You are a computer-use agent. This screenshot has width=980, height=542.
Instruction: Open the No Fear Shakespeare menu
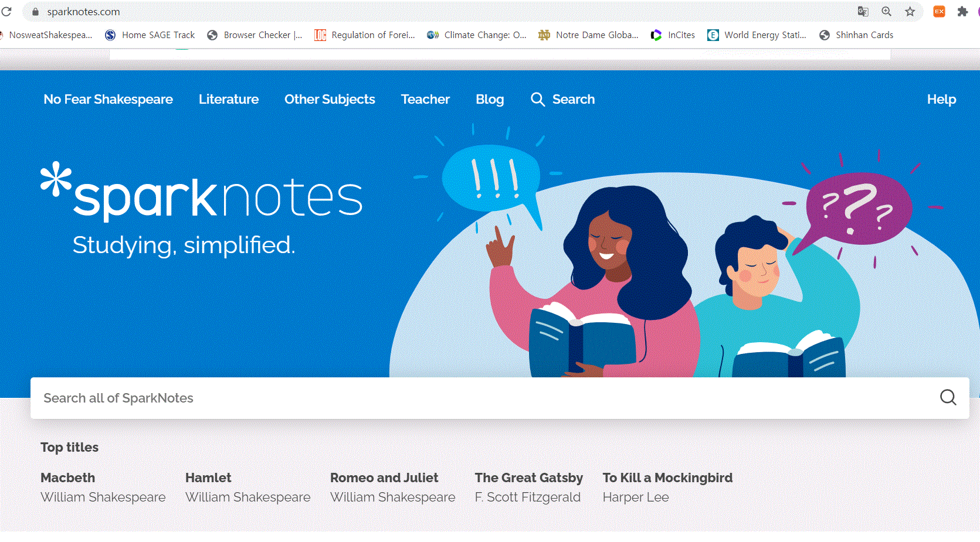[108, 100]
